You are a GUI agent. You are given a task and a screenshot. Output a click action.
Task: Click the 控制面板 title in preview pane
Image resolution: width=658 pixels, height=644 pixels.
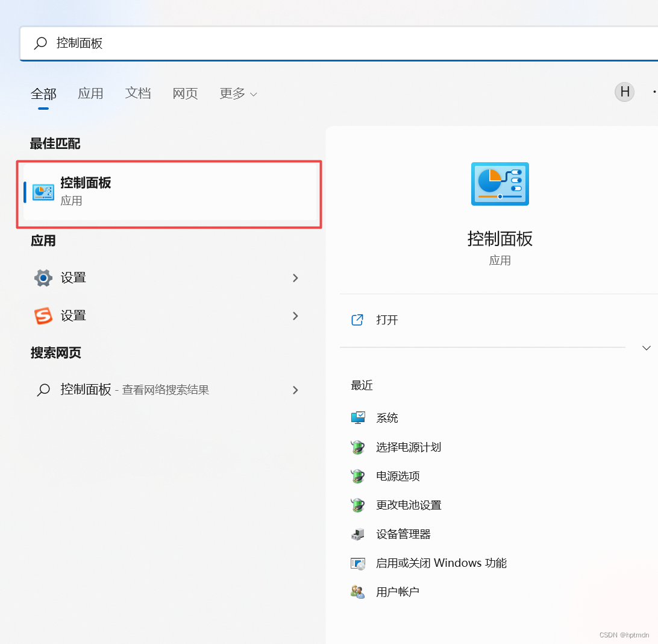pos(500,239)
